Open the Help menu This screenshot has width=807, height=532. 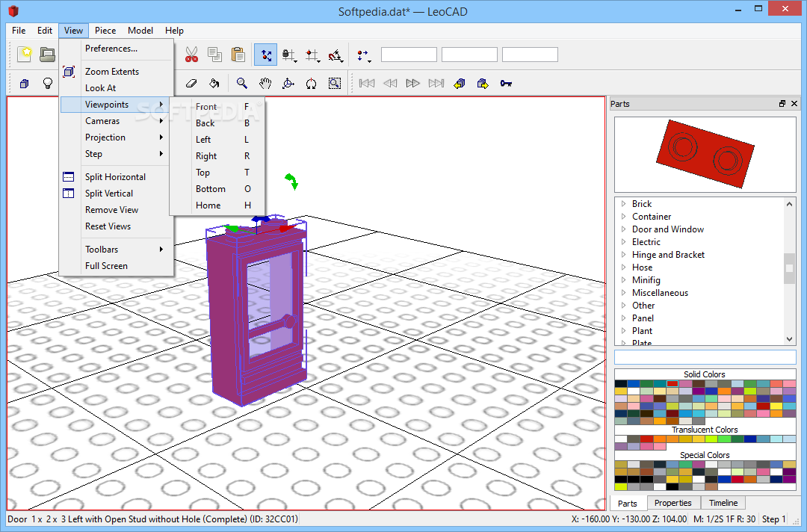(x=174, y=31)
